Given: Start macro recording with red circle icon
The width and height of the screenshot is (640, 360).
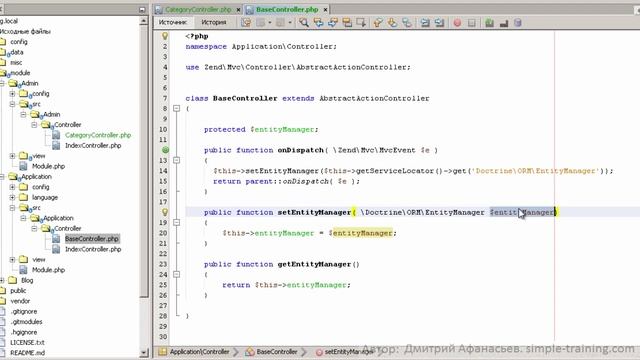Looking at the screenshot, I should pyautogui.click(x=457, y=23).
